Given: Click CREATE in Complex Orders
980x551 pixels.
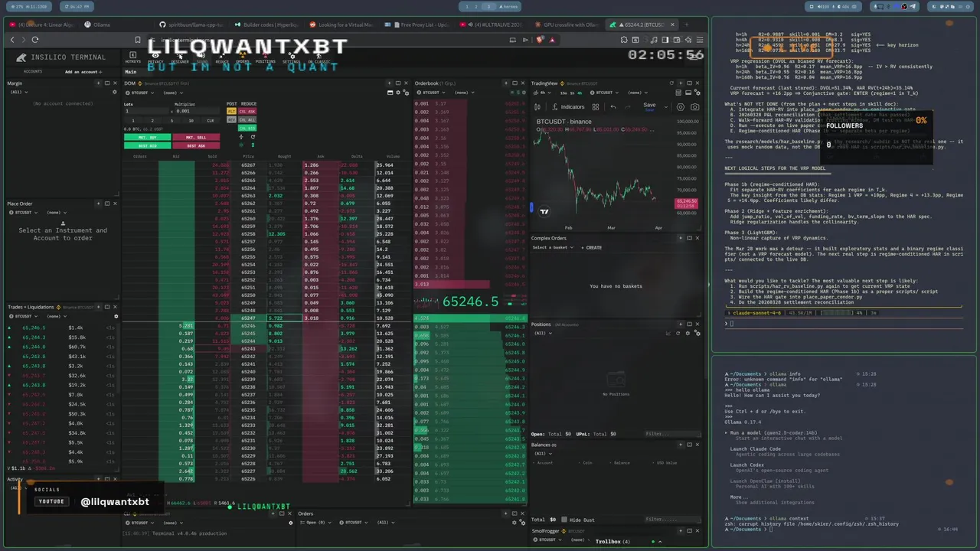Looking at the screenshot, I should [x=593, y=247].
